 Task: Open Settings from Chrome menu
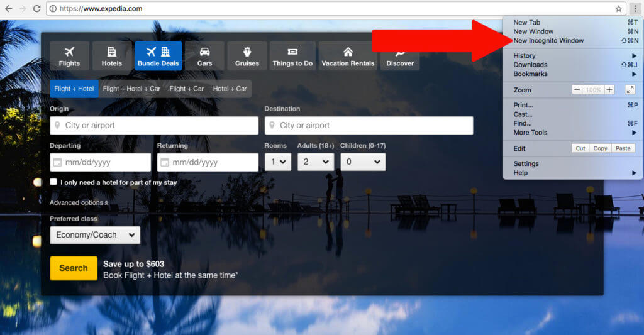pos(573,163)
